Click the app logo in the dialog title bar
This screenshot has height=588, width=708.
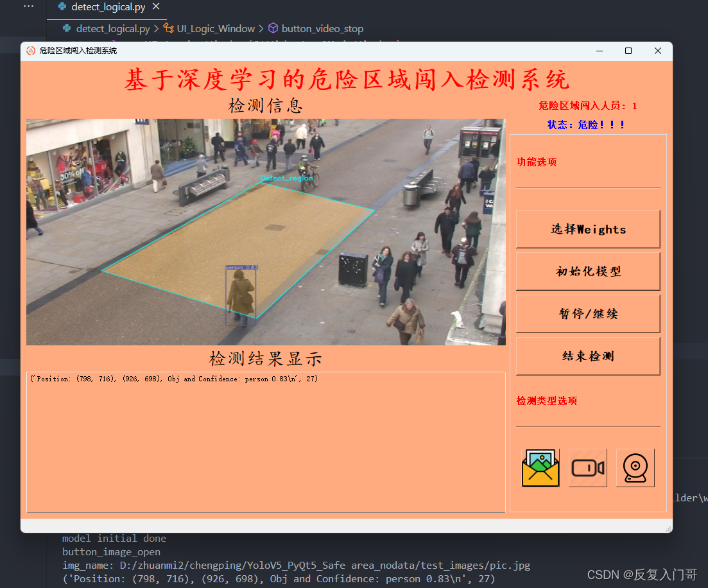tap(30, 50)
